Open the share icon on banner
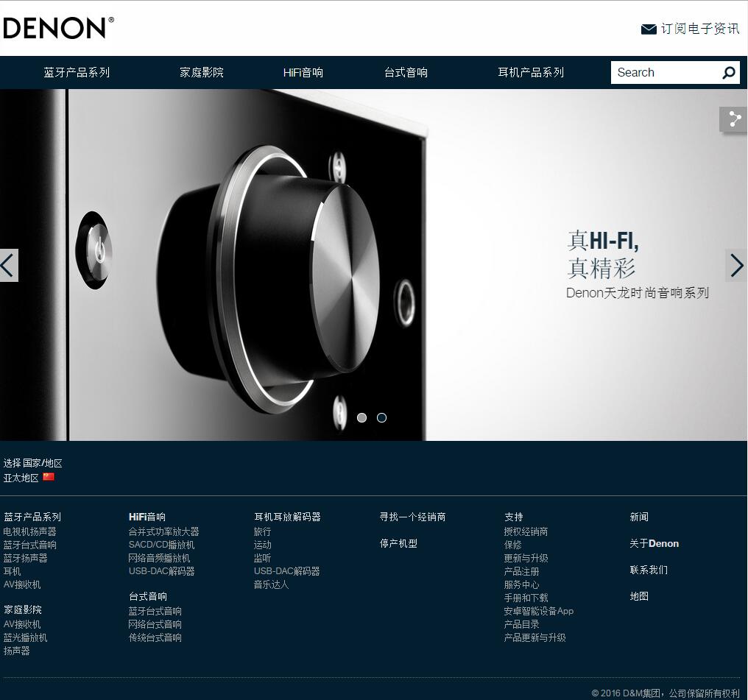 [x=734, y=119]
